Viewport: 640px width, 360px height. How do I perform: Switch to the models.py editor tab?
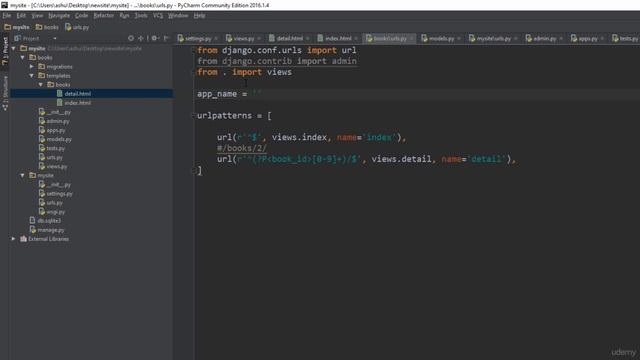[441, 38]
